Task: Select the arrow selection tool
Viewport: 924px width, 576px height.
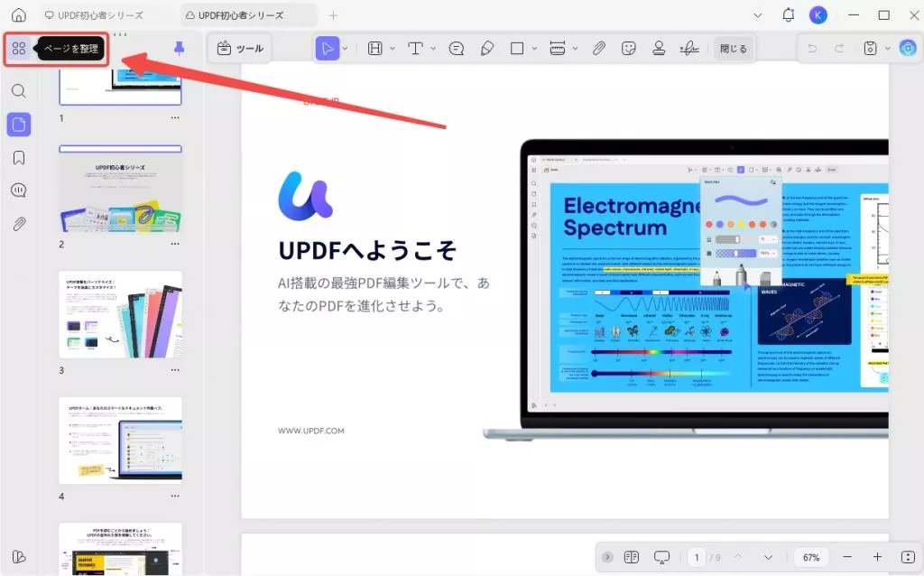Action: click(x=327, y=49)
